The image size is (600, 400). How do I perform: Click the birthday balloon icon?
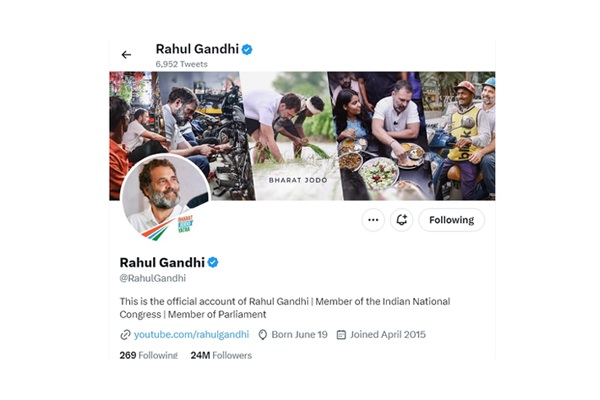pos(262,335)
